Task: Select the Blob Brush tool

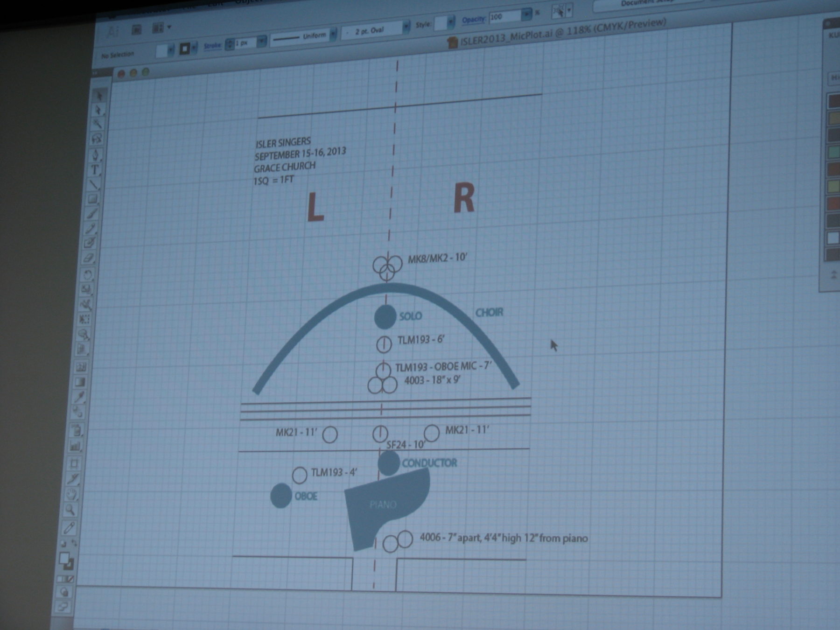Action: tap(91, 243)
